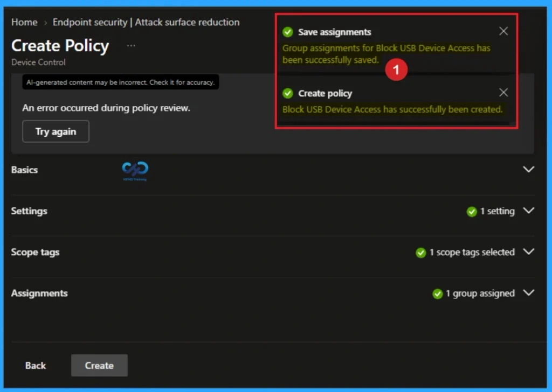Screen dimensions: 552x392
Task: Click the Create policy green checkmark icon
Action: (288, 93)
